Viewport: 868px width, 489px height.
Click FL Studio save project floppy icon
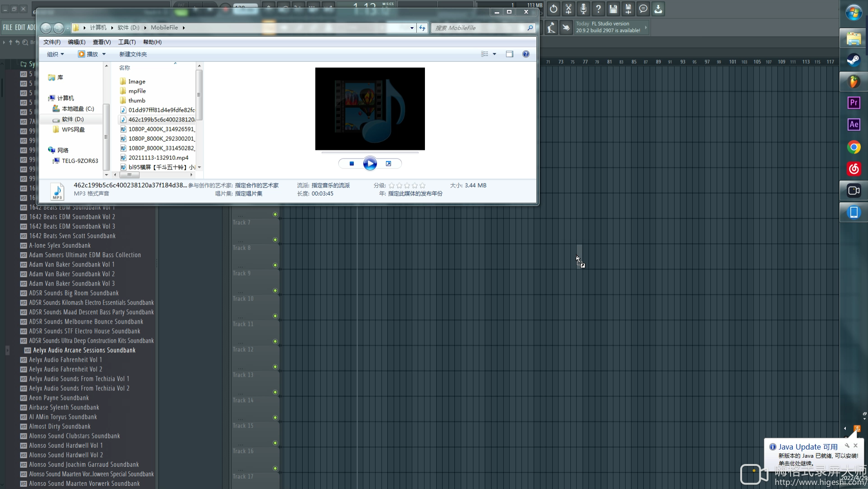(613, 9)
